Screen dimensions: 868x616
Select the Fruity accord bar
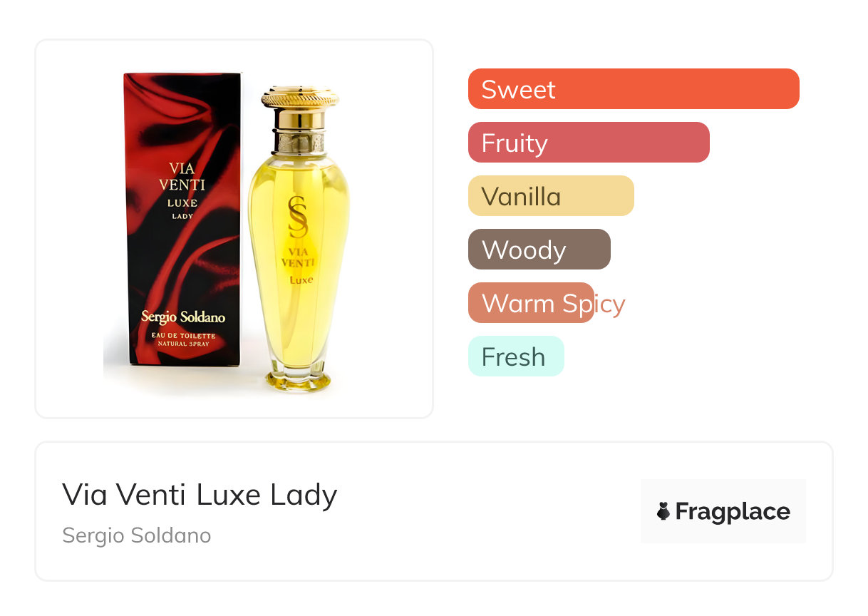click(x=589, y=143)
